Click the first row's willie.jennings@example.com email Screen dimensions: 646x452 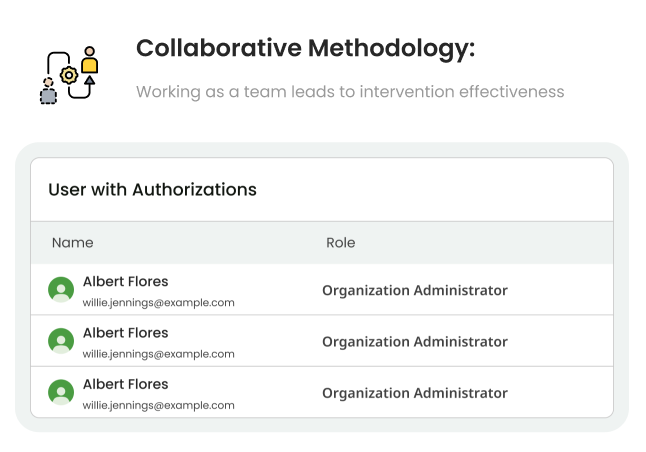(x=158, y=302)
